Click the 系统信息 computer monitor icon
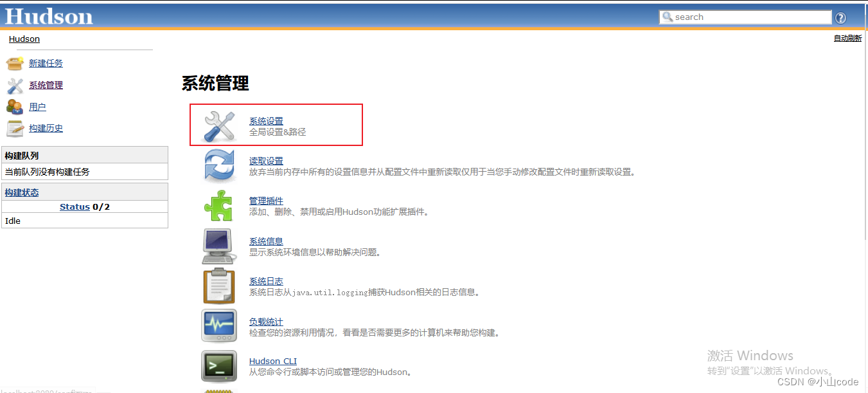Image resolution: width=868 pixels, height=393 pixels. click(218, 246)
